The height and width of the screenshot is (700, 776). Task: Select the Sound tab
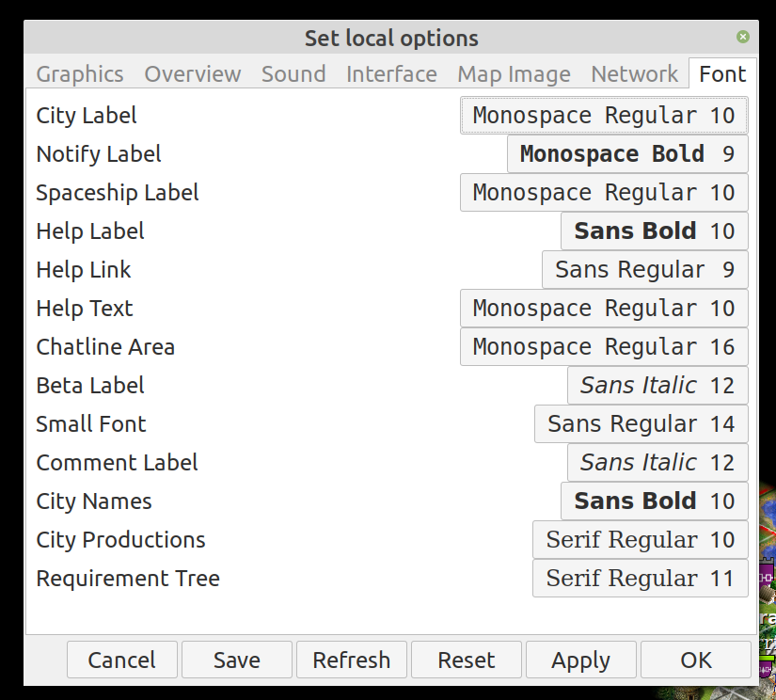tap(293, 74)
